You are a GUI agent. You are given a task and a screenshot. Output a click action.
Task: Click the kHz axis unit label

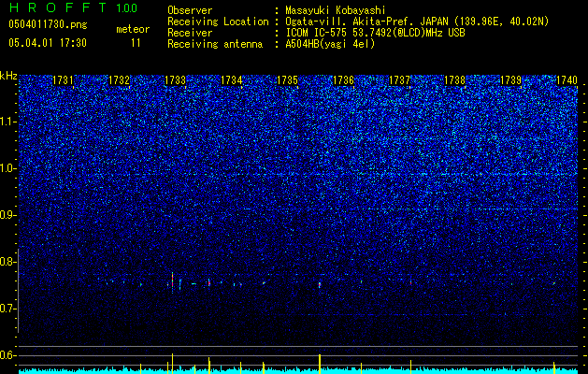8,76
